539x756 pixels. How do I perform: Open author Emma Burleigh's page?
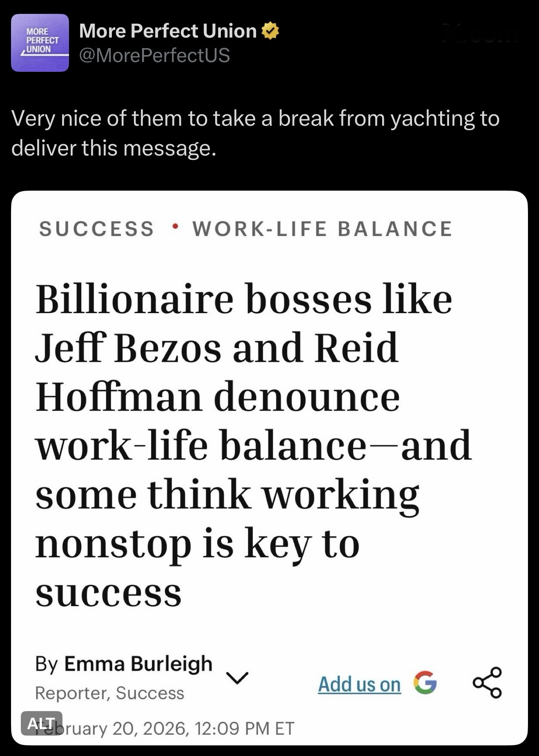(x=138, y=664)
